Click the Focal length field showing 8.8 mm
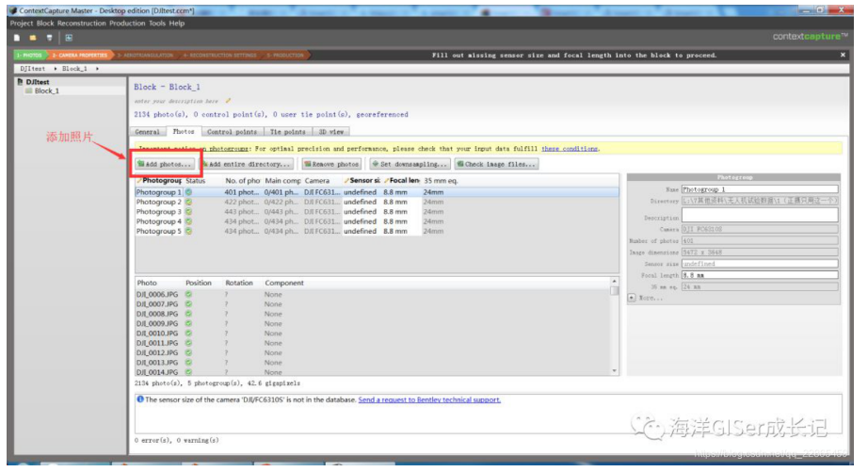 point(760,275)
